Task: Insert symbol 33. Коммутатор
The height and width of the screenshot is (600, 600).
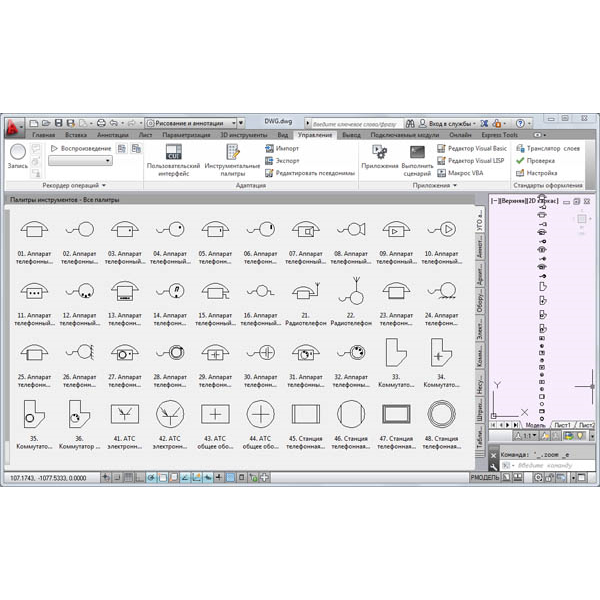Action: 396,364
